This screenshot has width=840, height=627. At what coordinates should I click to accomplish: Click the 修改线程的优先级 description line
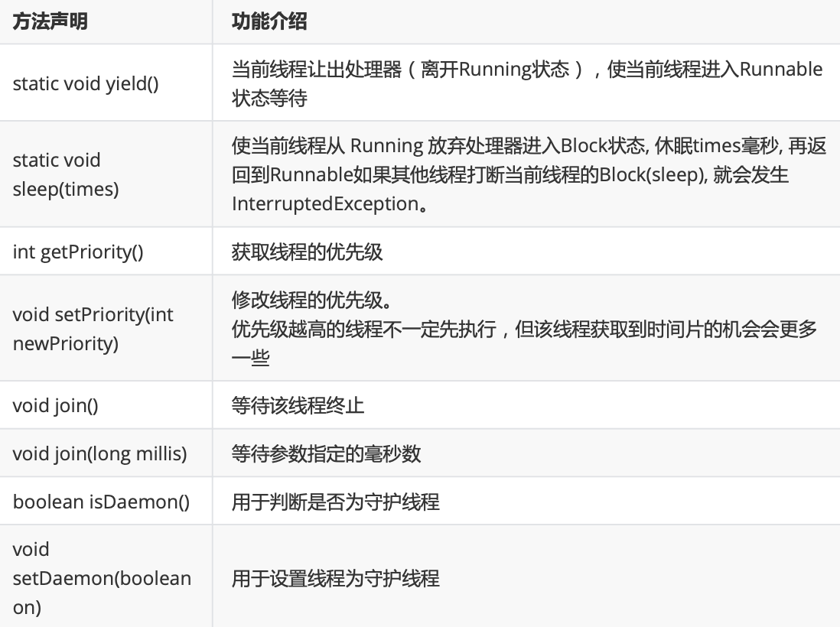click(x=312, y=301)
